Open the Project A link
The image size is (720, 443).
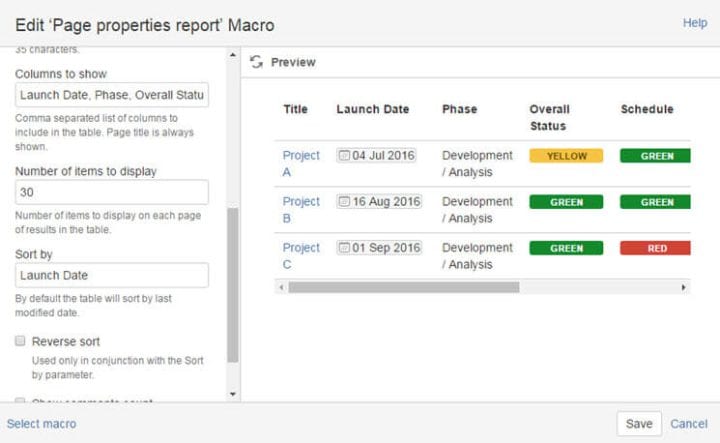pyautogui.click(x=301, y=163)
